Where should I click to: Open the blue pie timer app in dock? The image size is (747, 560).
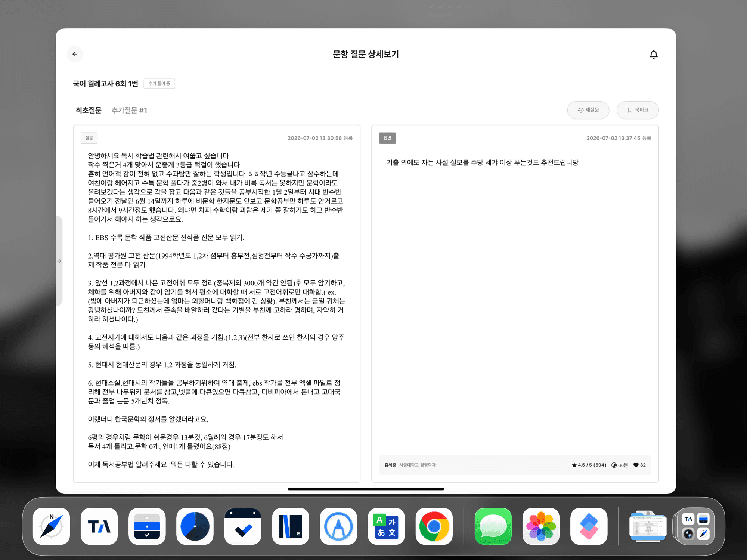tap(195, 526)
